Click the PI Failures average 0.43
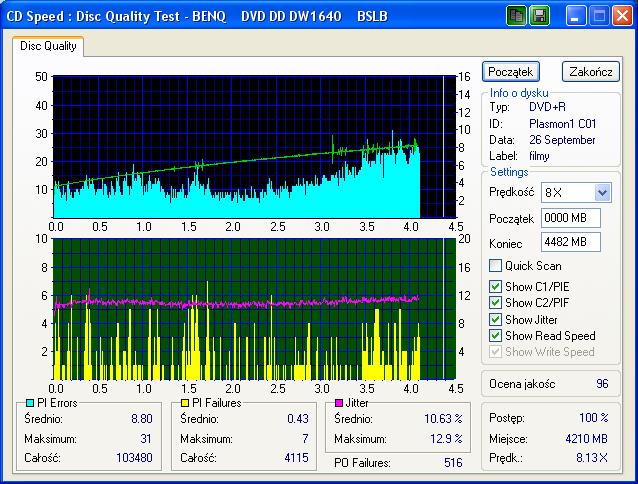This screenshot has width=638, height=484. point(297,419)
